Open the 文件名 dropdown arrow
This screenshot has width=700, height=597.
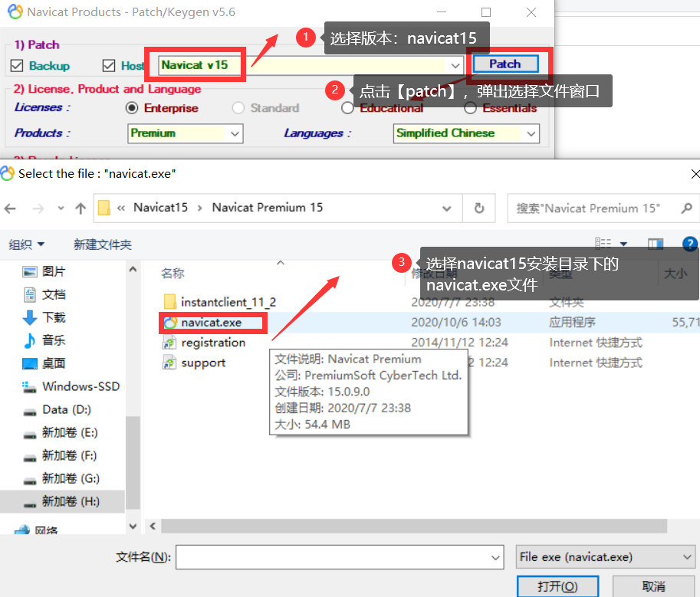[495, 557]
